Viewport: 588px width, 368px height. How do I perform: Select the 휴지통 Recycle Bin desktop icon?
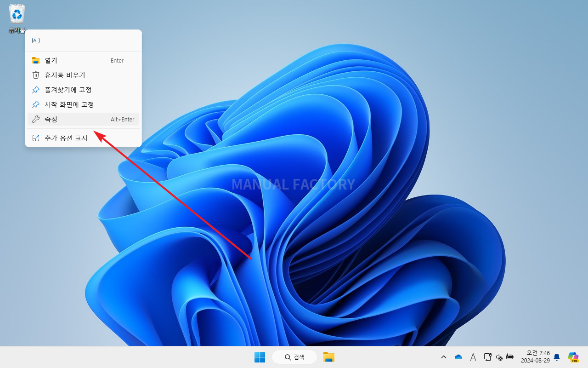pyautogui.click(x=17, y=19)
